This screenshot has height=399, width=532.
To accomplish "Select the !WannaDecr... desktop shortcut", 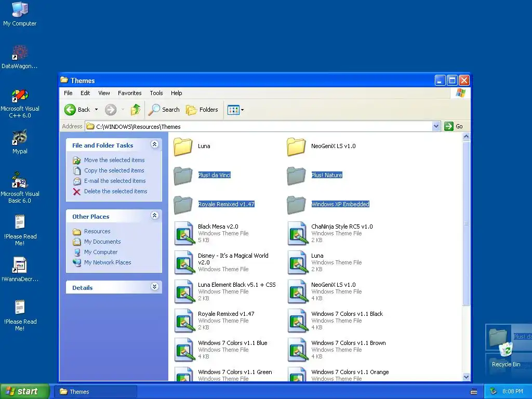I will (x=20, y=270).
